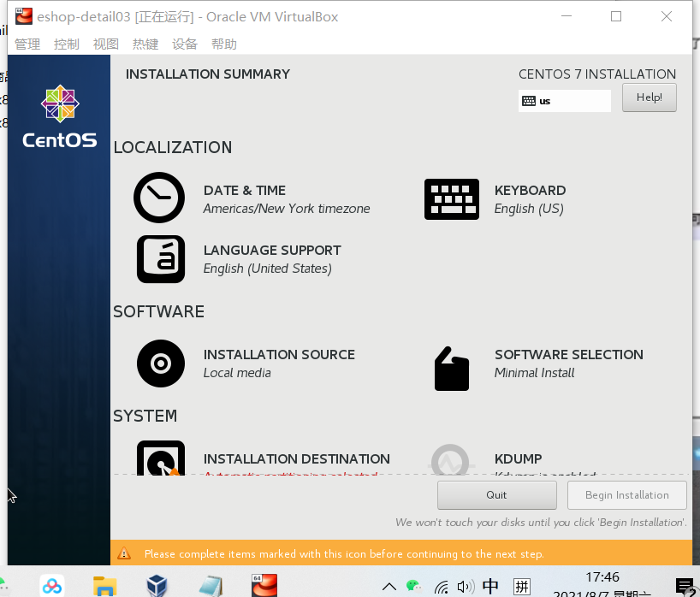Open the Kdump icon
The image size is (700, 597).
[x=450, y=460]
